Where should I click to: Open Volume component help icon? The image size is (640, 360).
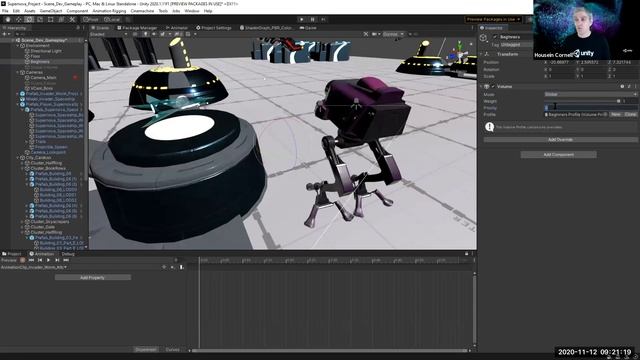pos(622,87)
